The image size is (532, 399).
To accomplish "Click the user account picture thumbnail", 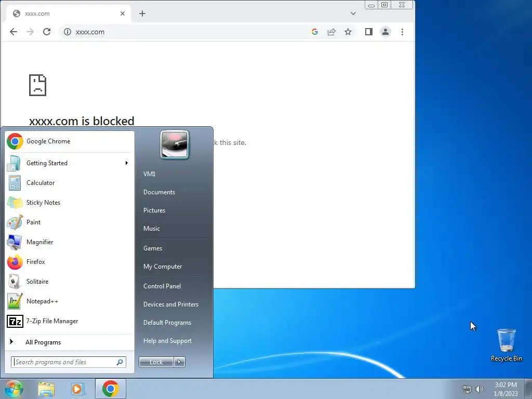I will [x=175, y=144].
